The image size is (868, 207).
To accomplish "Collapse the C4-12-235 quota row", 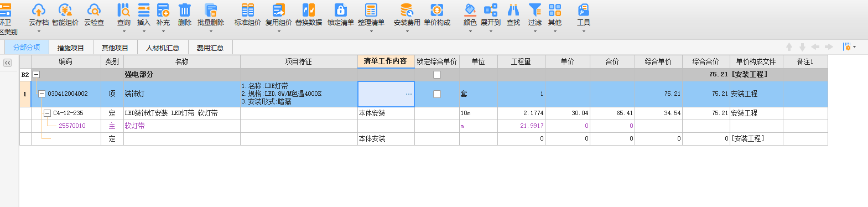I will [x=47, y=113].
